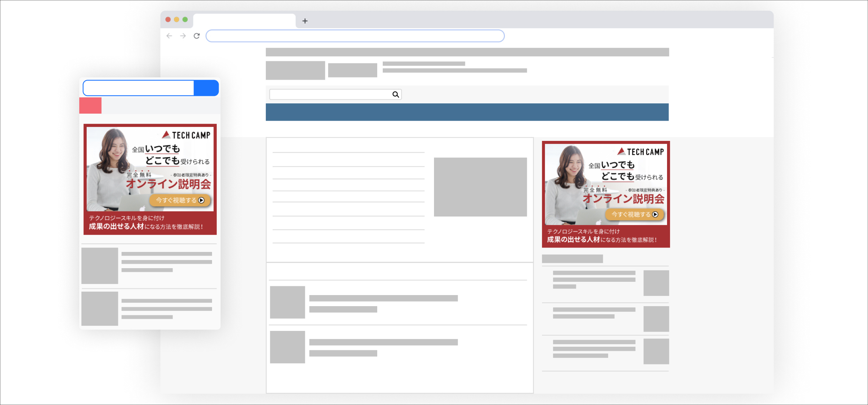Click the page search text field
This screenshot has width=868, height=405.
click(330, 94)
